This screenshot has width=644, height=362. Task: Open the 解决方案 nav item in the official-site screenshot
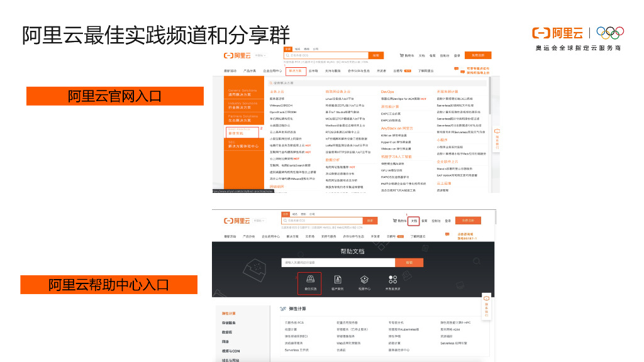296,71
